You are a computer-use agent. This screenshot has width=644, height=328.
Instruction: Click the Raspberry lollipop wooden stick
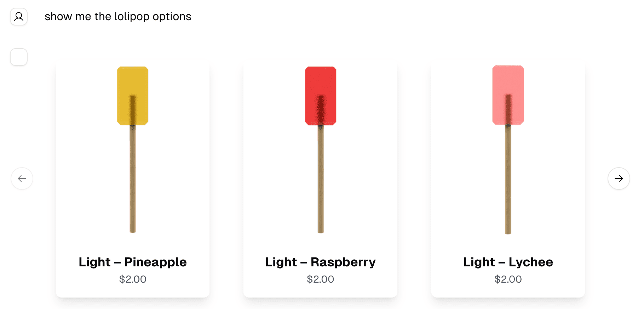pyautogui.click(x=321, y=179)
